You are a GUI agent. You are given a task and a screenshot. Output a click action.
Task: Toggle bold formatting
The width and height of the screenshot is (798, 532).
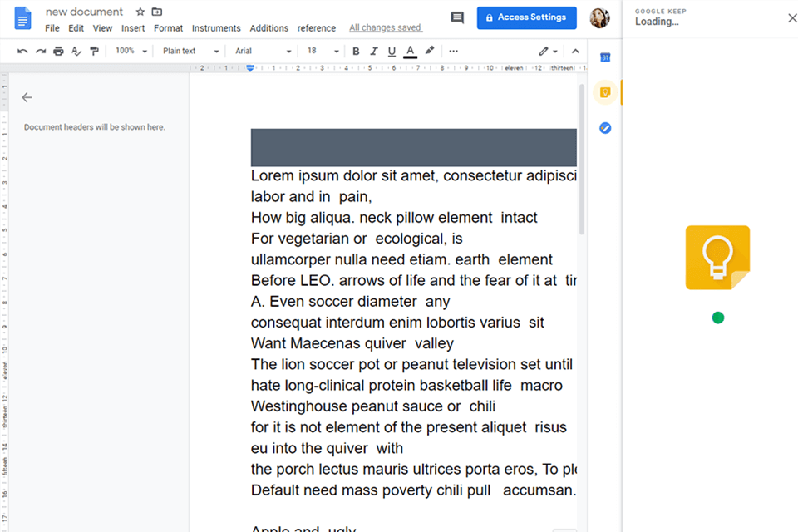tap(356, 51)
